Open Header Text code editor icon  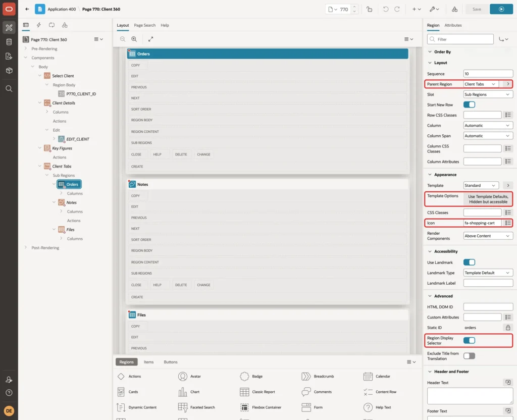[x=508, y=383]
